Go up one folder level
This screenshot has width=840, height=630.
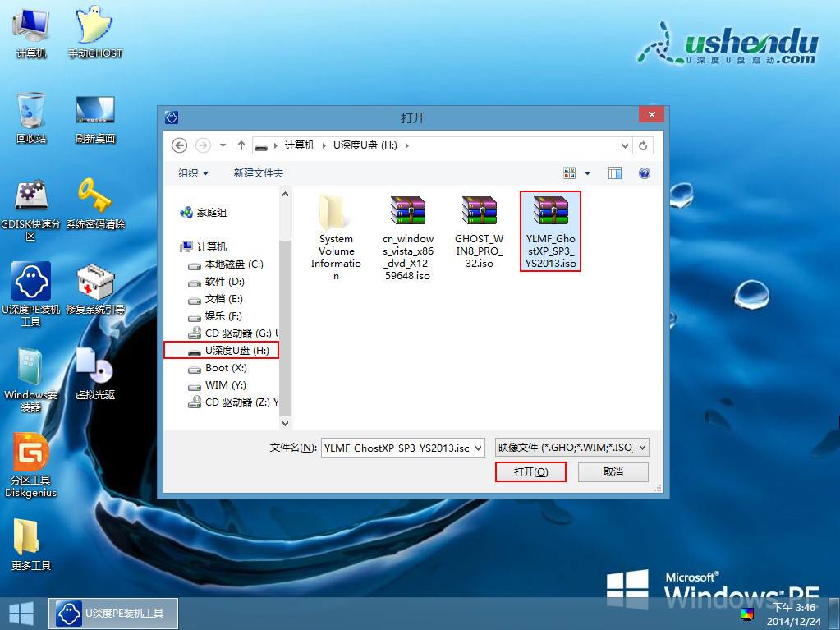click(x=241, y=145)
